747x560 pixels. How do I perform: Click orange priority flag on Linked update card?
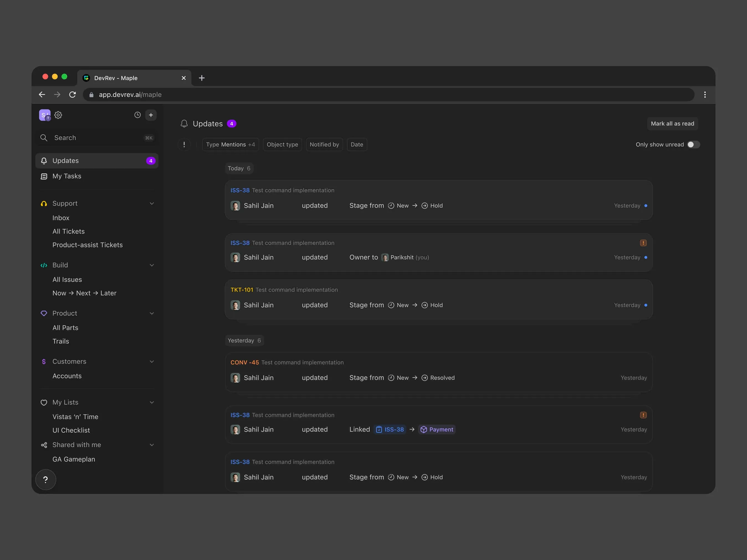(643, 415)
